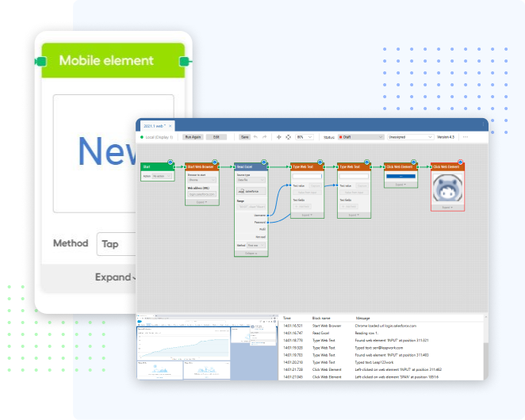The image size is (525, 420).
Task: Click the Version 4.3 label
Action: (446, 137)
